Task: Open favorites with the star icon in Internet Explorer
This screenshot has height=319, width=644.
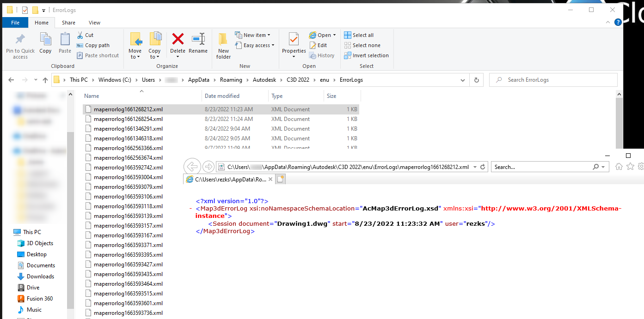Action: pos(630,166)
